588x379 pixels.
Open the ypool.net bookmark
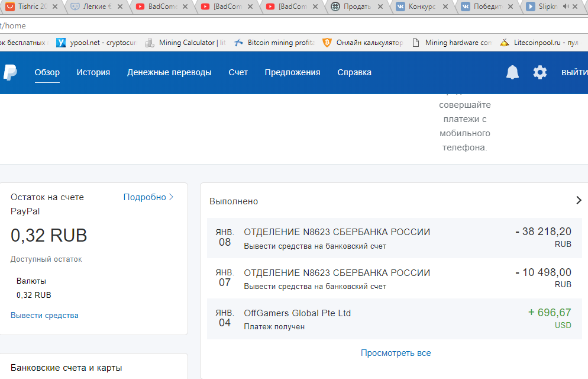coord(97,43)
